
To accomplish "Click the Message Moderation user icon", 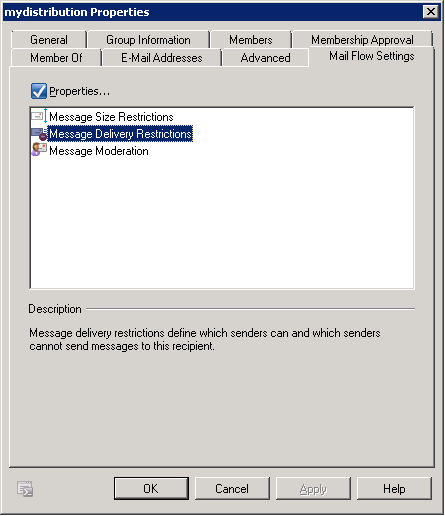I will (x=39, y=150).
